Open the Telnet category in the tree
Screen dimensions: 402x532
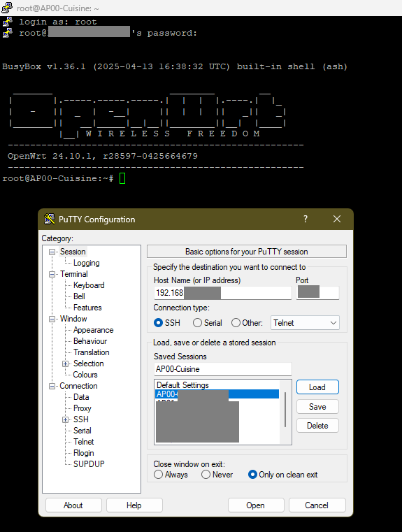[x=83, y=442]
